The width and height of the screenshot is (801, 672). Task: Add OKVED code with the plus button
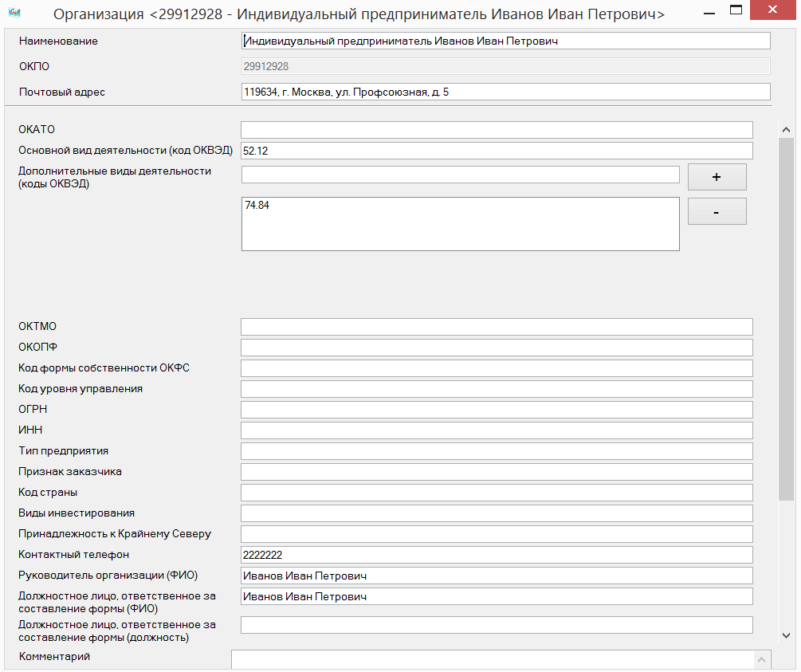coord(717,177)
